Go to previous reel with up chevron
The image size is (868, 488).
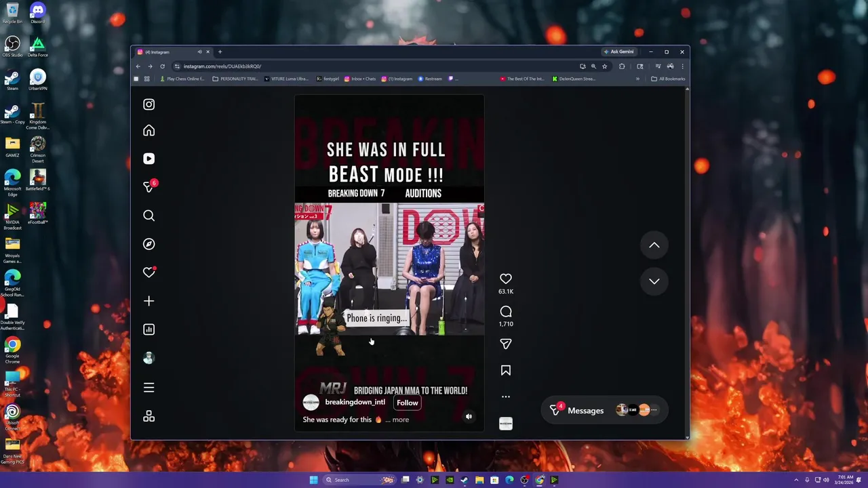click(x=654, y=245)
